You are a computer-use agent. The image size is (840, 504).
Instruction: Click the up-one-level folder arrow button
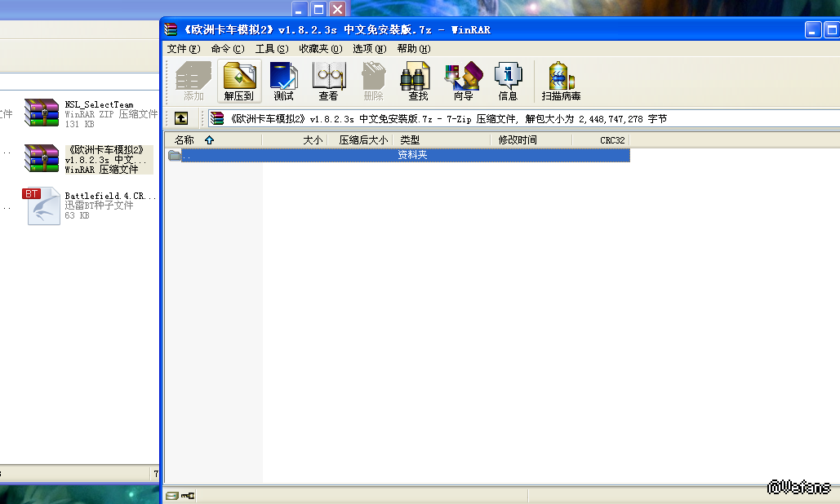tap(181, 119)
